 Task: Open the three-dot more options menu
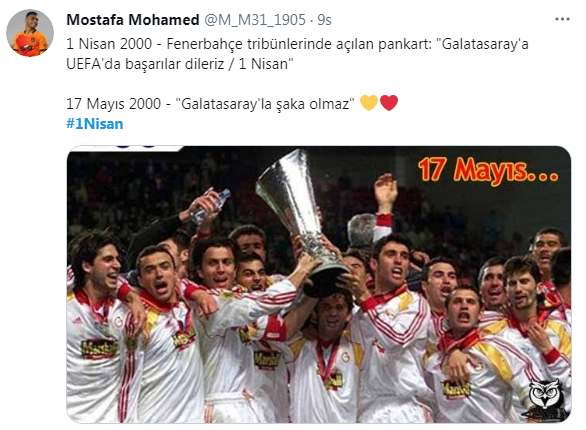coord(562,19)
